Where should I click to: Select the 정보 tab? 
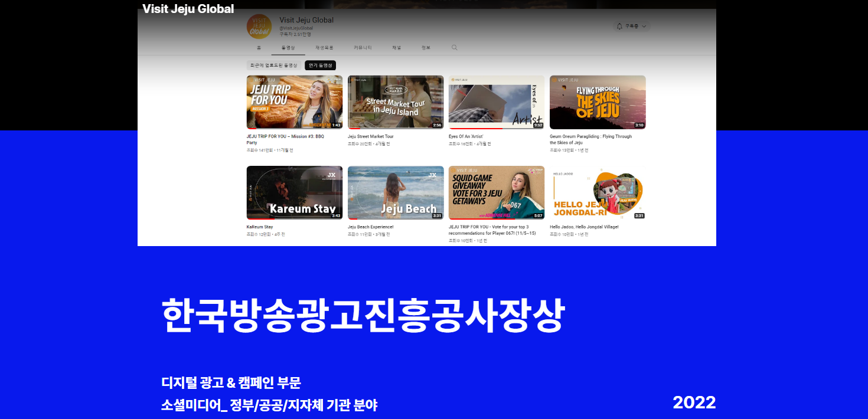(x=426, y=48)
